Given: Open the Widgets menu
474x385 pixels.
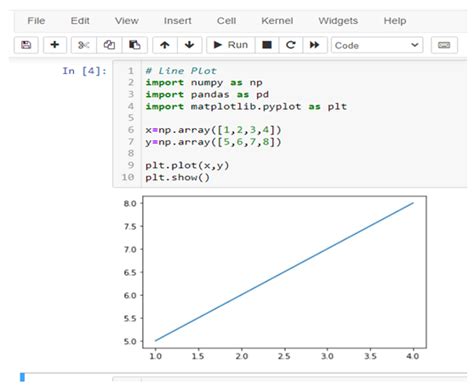Looking at the screenshot, I should pyautogui.click(x=338, y=21).
